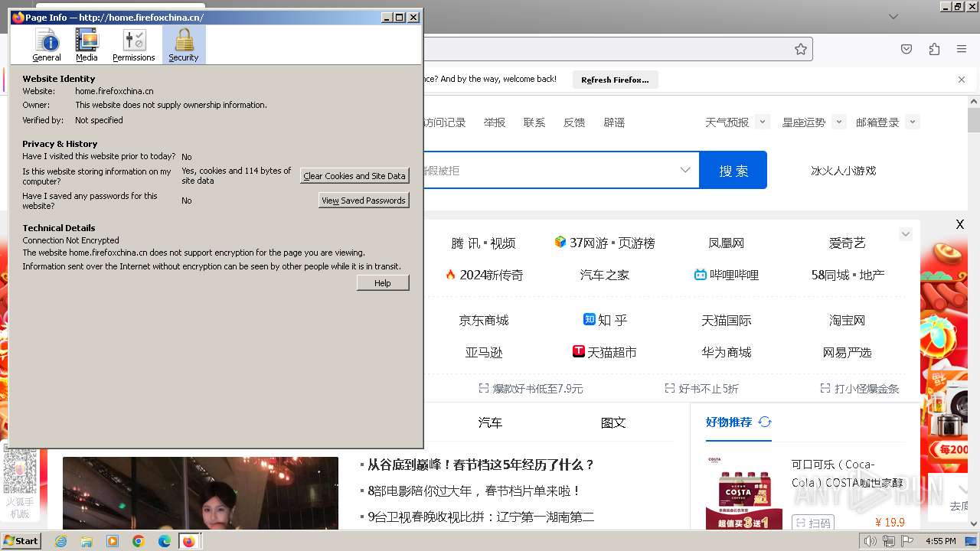Screen dimensions: 980x551
Task: Open the Save to Pocket icon
Action: [x=906, y=49]
